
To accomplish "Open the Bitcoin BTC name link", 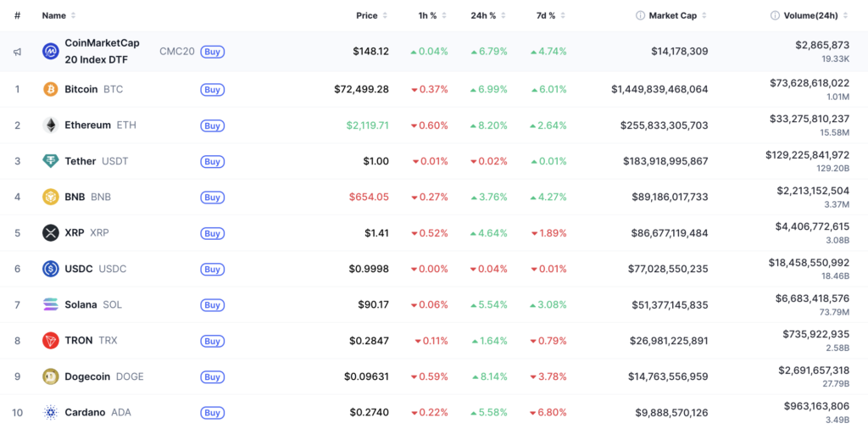I will (x=93, y=89).
